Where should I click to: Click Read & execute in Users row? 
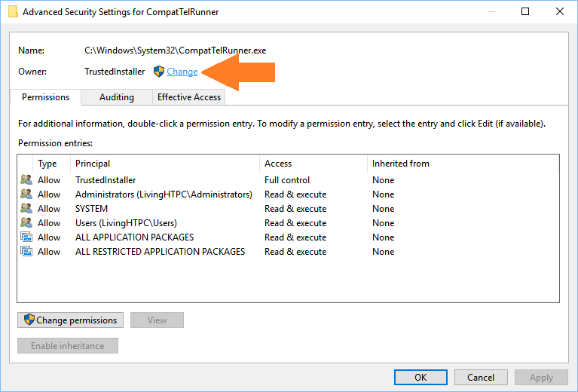pyautogui.click(x=295, y=223)
